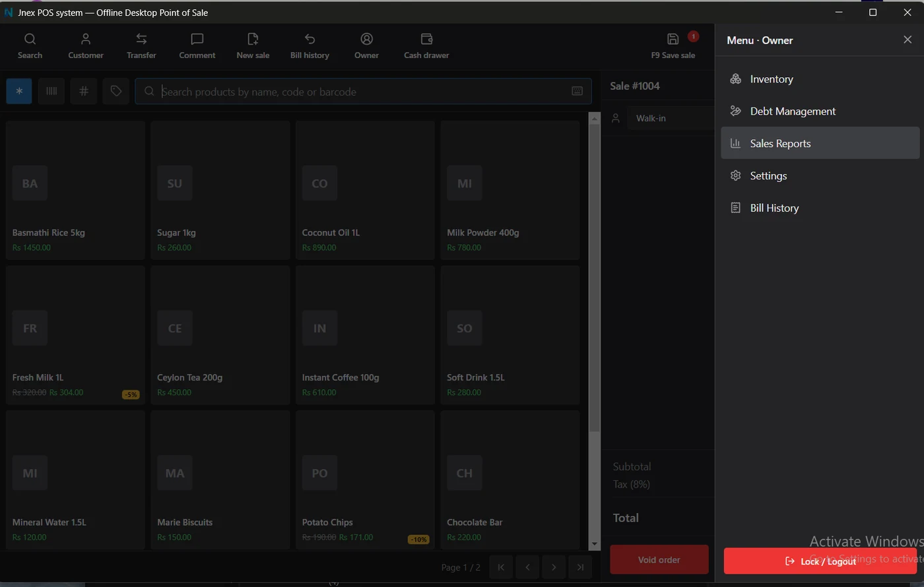Go to the previous product page
This screenshot has height=587, width=924.
(527, 567)
